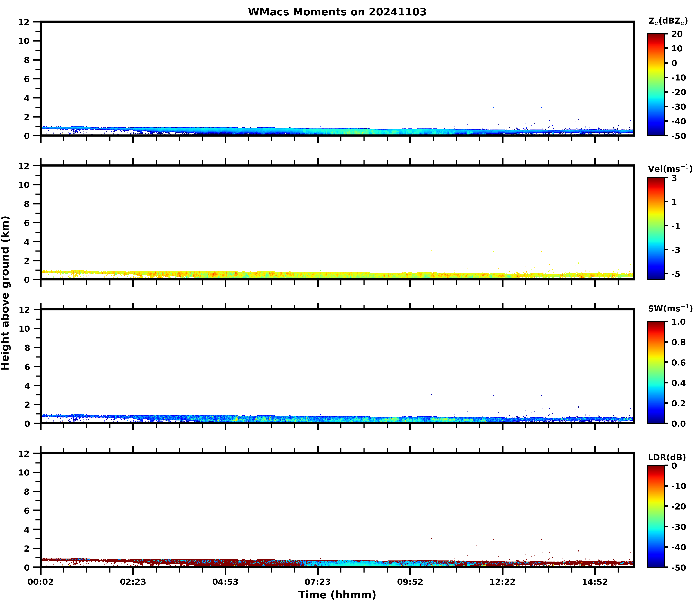Click the 04:53 time tick label
The image size is (700, 608).
pyautogui.click(x=225, y=582)
